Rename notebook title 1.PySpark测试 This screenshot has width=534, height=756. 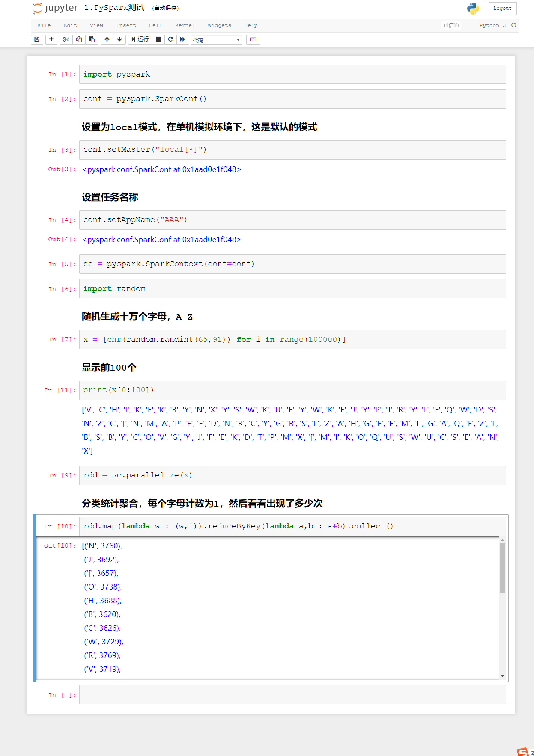[x=114, y=8]
